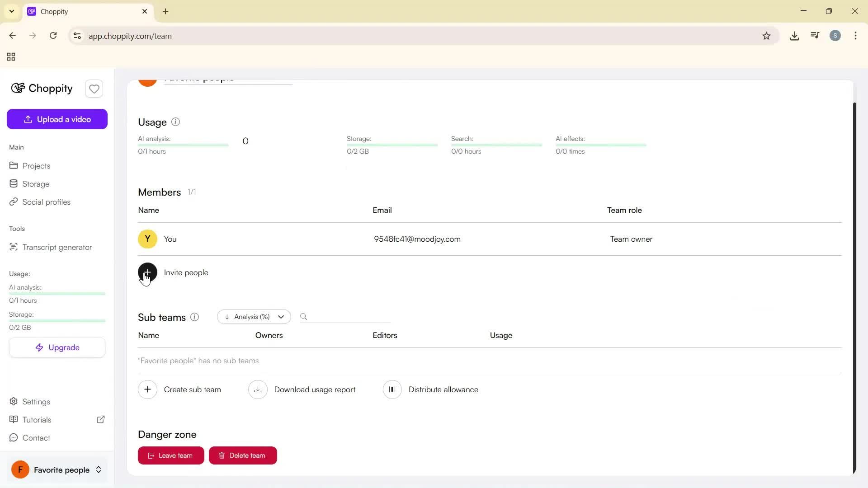Open the Analysis (%) sorting dropdown
The image size is (868, 488).
point(254,317)
